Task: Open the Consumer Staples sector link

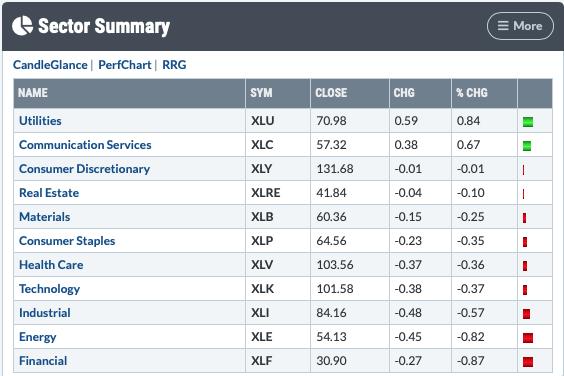Action: (x=67, y=241)
